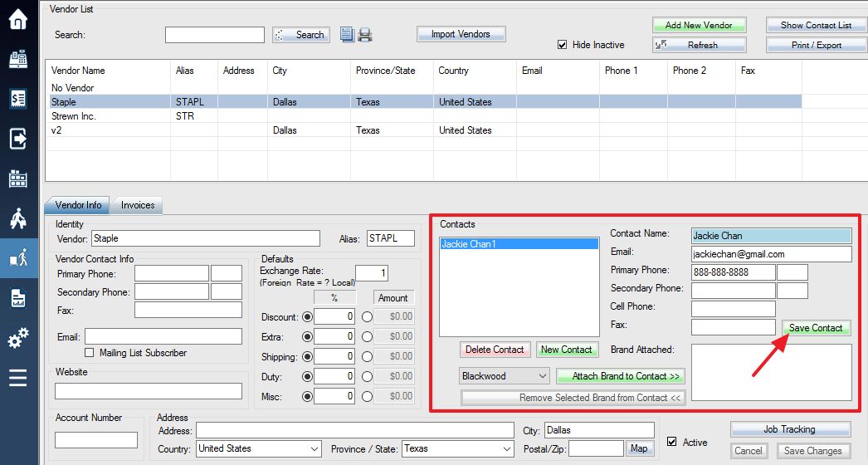Image resolution: width=868 pixels, height=465 pixels.
Task: Select Shipping amount radio button
Action: tap(367, 357)
